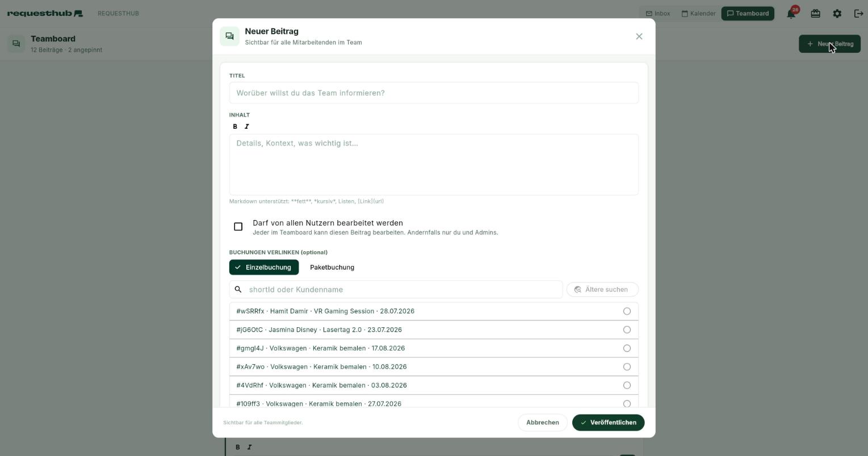
Task: Close the Neuer Beitrag dialog
Action: [639, 36]
